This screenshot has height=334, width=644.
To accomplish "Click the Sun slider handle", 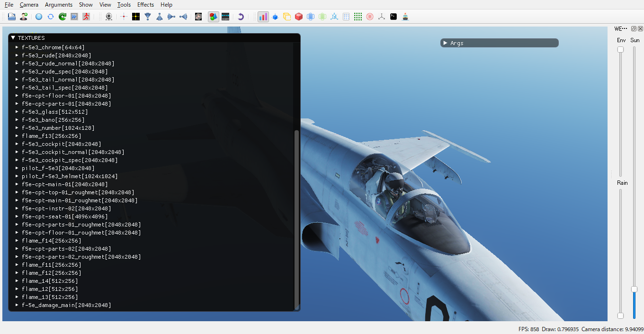I will (634, 289).
